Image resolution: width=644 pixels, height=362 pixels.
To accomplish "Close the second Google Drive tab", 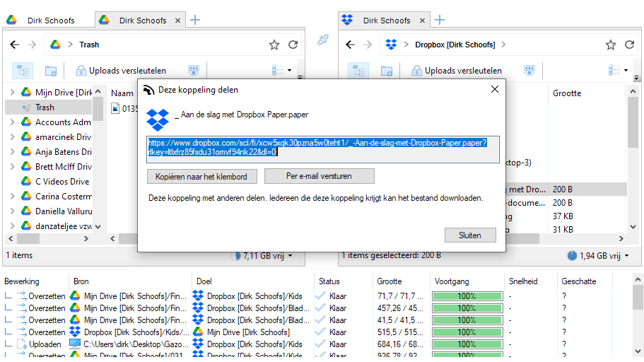I will tap(177, 21).
